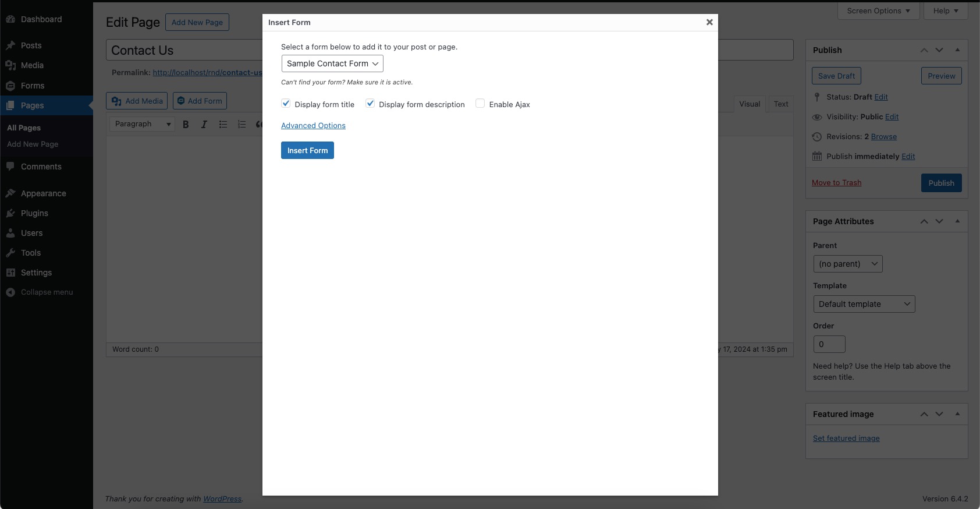Insert numbered list in editor
Viewport: 980px width, 509px height.
click(242, 124)
